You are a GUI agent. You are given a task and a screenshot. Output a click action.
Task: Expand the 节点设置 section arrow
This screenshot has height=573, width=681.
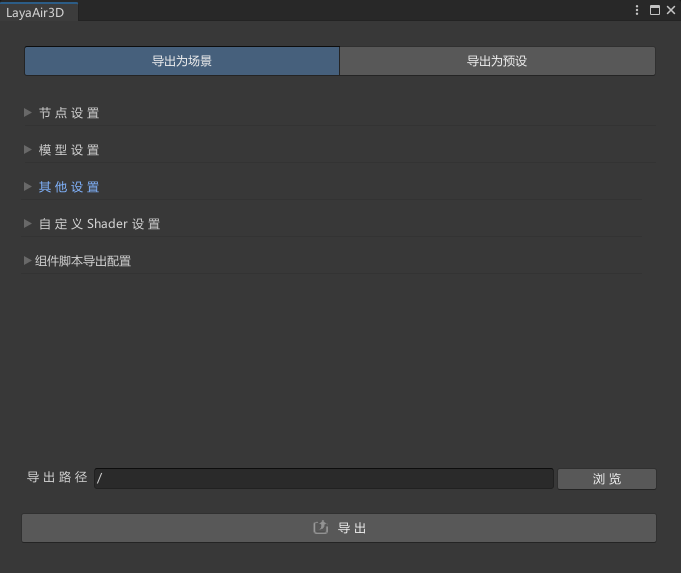28,113
